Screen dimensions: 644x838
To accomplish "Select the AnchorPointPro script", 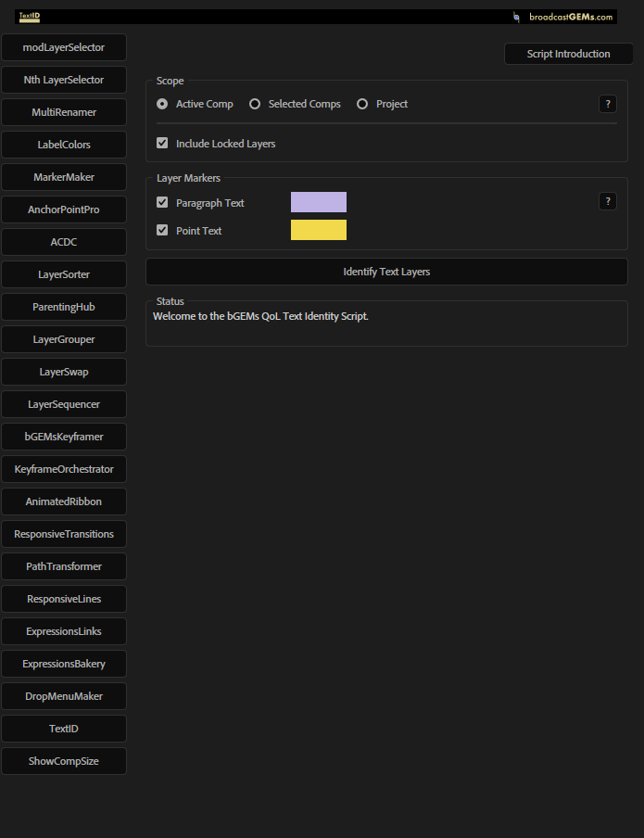I will [64, 209].
